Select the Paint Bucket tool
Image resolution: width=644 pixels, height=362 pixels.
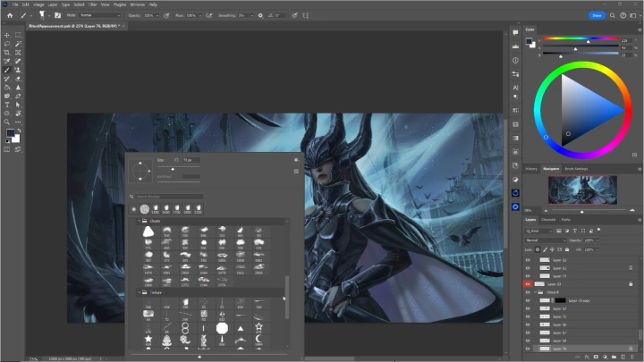(x=7, y=88)
